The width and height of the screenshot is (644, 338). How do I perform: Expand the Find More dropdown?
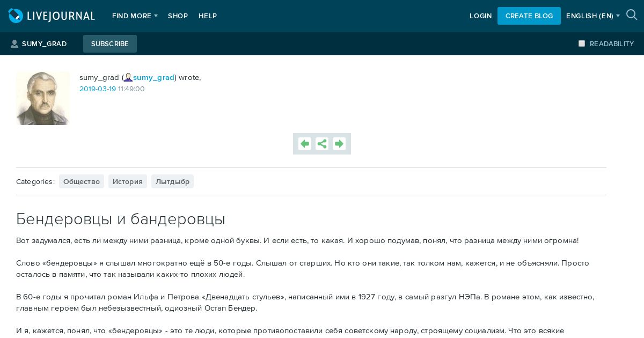[x=135, y=16]
